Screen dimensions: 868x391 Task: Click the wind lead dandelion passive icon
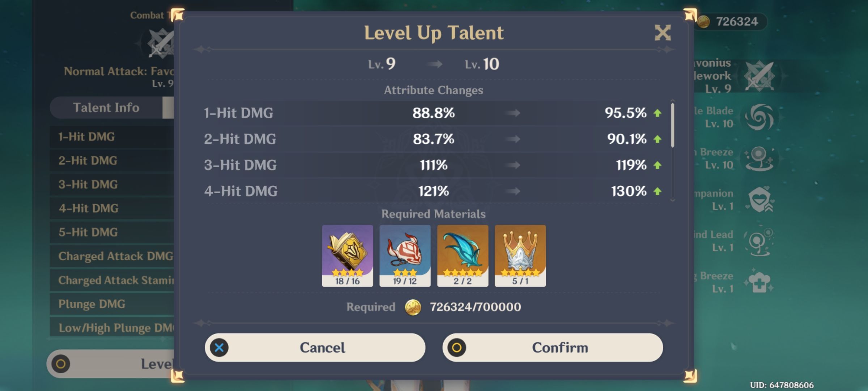(759, 241)
